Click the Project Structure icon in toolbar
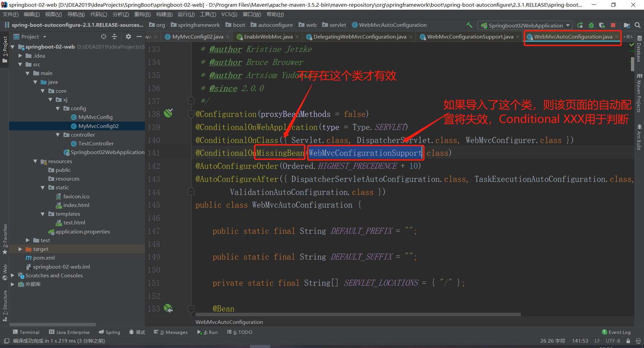This screenshot has width=644, height=348. [x=627, y=25]
